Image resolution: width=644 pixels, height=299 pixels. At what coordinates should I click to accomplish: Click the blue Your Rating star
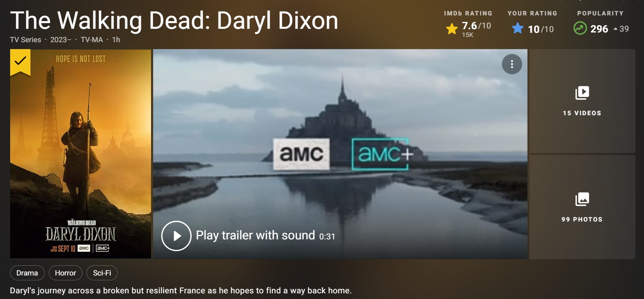point(518,28)
